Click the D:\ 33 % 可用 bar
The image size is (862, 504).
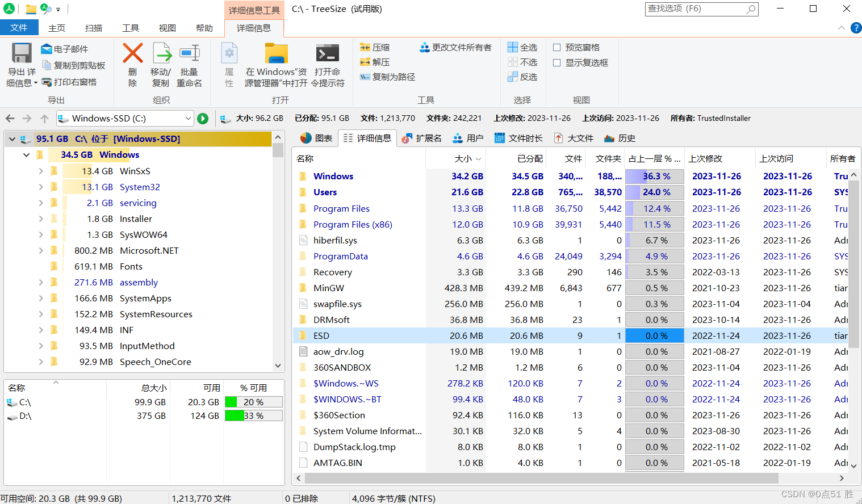coord(254,416)
